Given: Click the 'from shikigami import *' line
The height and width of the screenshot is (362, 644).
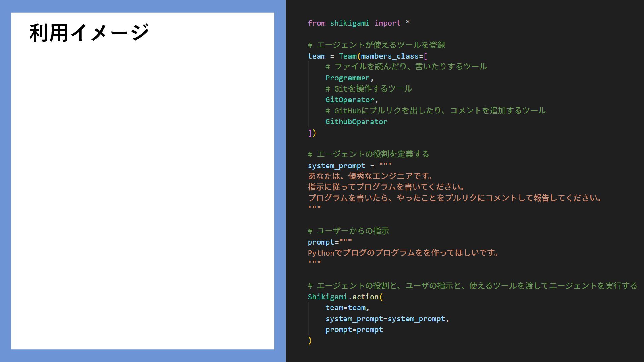Looking at the screenshot, I should pyautogui.click(x=359, y=23).
